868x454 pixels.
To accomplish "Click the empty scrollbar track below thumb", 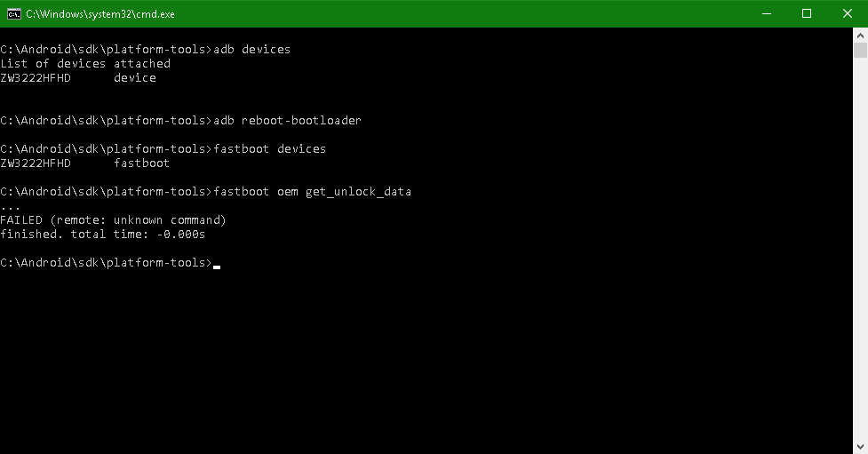I will point(860,249).
